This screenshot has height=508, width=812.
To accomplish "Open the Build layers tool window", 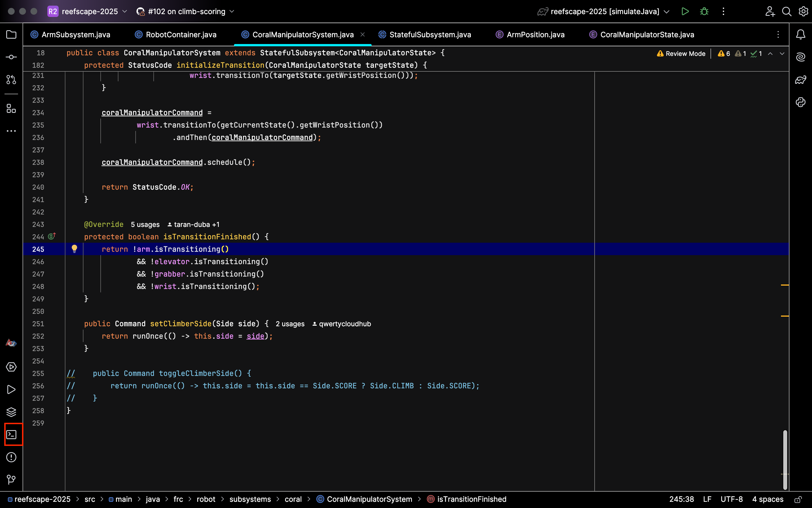I will pos(11,412).
